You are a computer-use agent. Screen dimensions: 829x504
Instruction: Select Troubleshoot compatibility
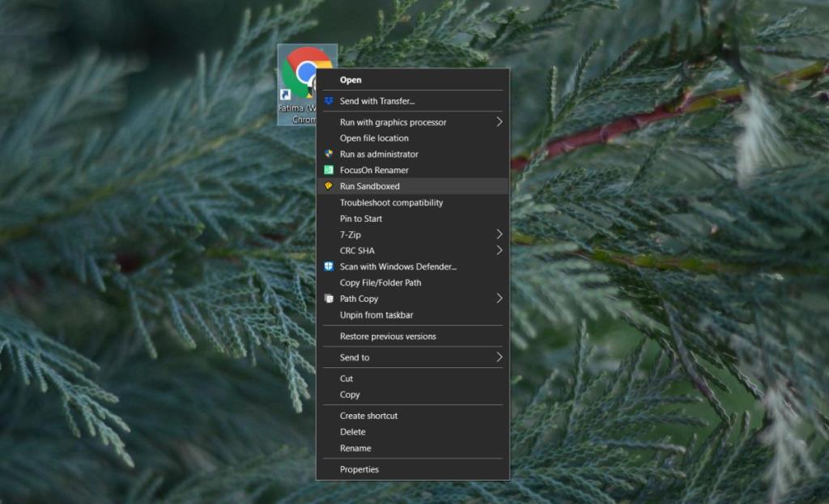click(391, 203)
